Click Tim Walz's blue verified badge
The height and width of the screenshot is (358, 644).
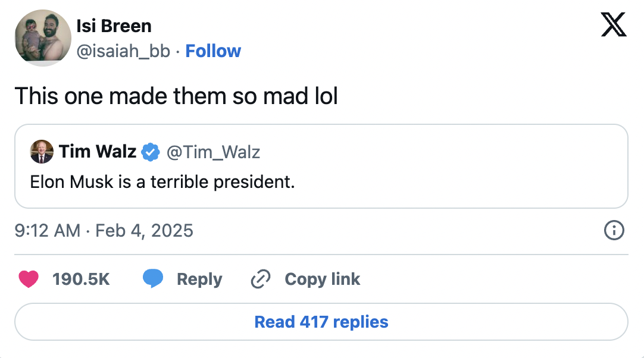coord(151,152)
